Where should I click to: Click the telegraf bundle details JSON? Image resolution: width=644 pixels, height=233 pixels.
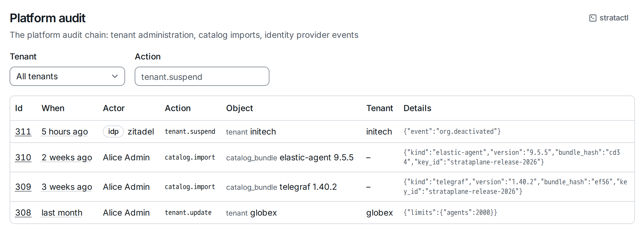tap(515, 187)
